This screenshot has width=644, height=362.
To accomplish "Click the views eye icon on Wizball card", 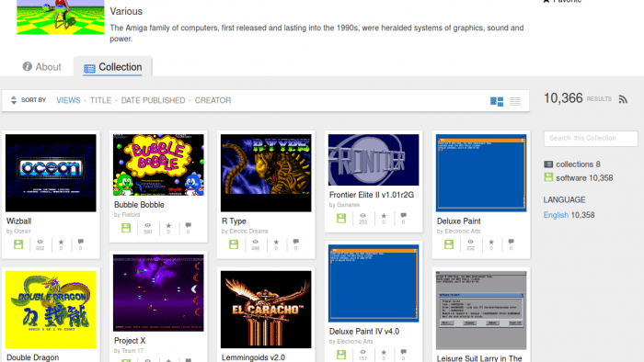I will 40,242.
